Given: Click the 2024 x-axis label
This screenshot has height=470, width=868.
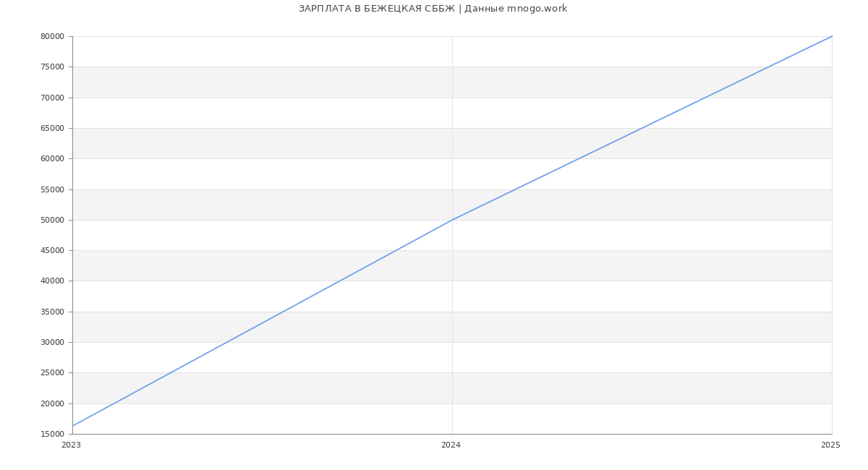Looking at the screenshot, I should [451, 445].
